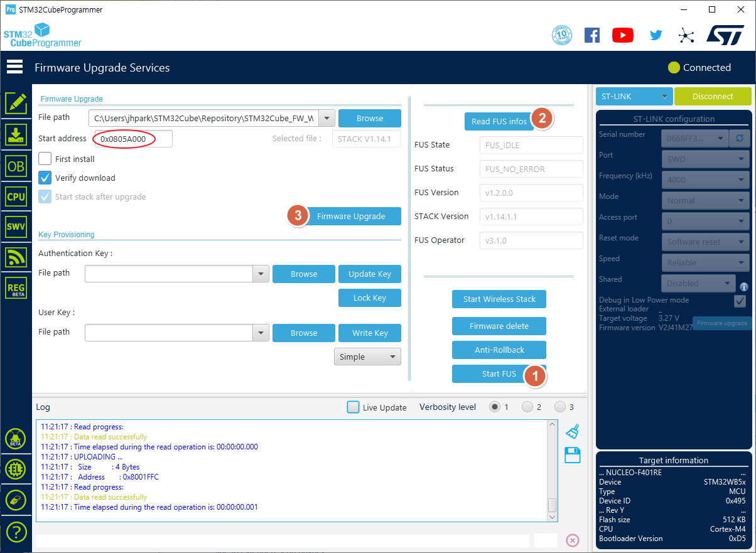
Task: Click the EL external loader icon
Action: [x=16, y=469]
